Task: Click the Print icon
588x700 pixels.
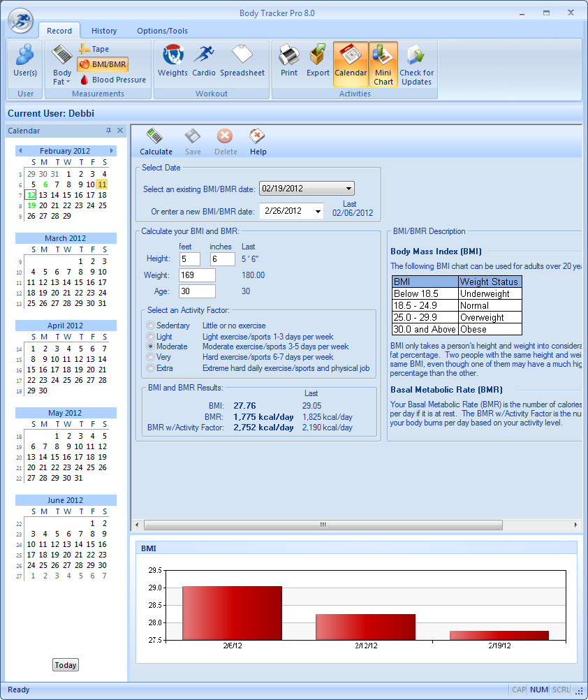Action: click(289, 61)
